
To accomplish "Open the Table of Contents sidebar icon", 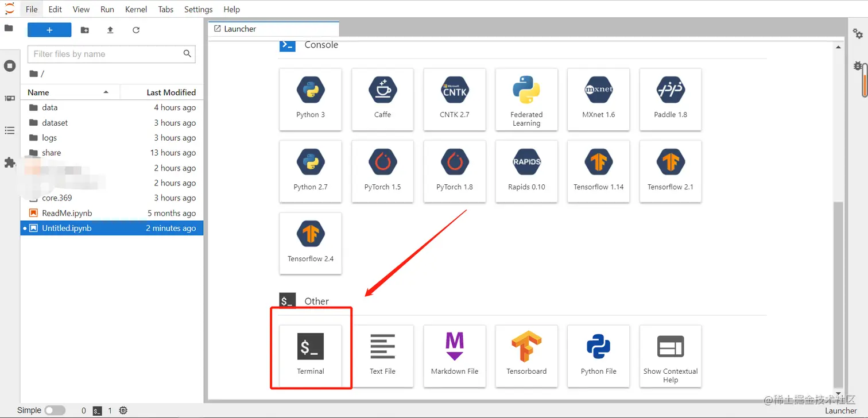I will tap(10, 131).
